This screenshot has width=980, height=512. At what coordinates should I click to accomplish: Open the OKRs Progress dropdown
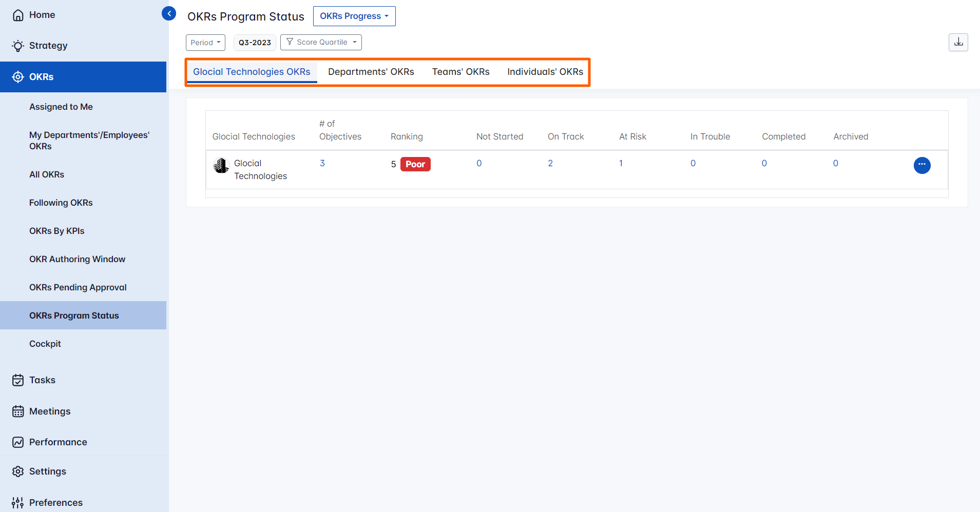[354, 16]
